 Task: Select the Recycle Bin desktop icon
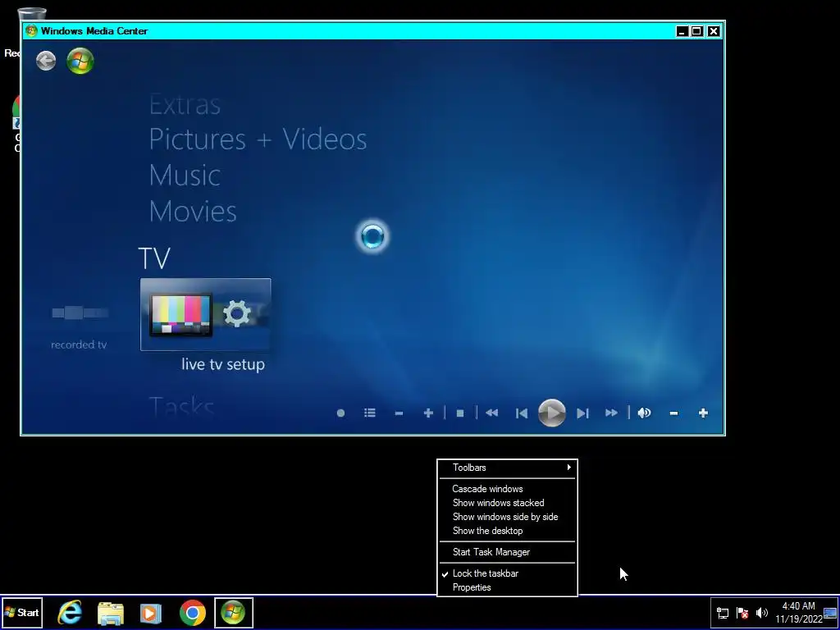tap(32, 14)
